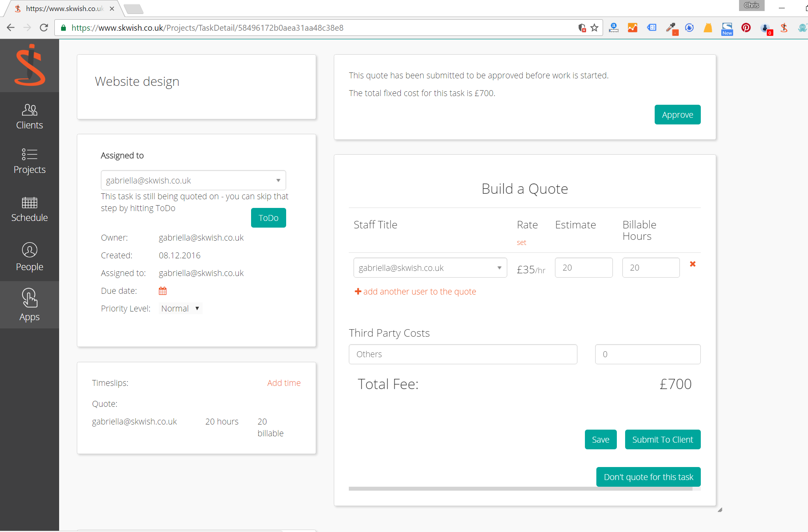
Task: Click the Approve button
Action: pyautogui.click(x=677, y=115)
